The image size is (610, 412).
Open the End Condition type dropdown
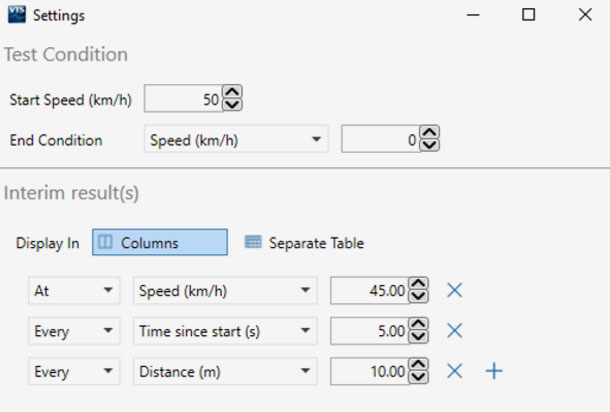[x=236, y=140]
